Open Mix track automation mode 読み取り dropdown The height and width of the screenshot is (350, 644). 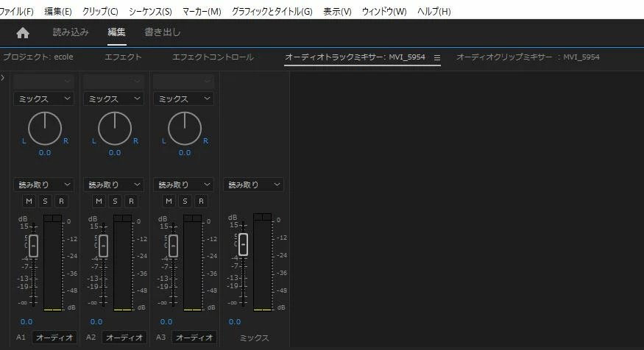pyautogui.click(x=253, y=185)
